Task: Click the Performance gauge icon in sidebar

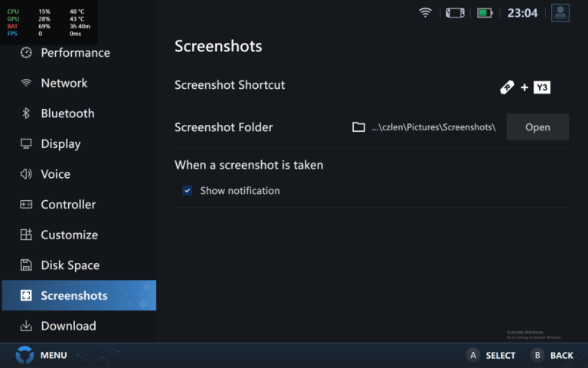Action: coord(26,53)
